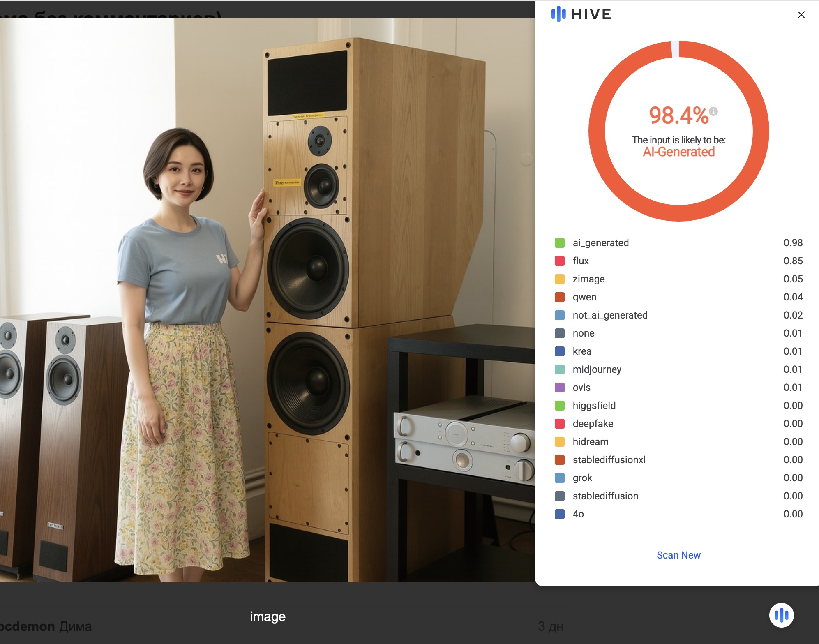Click the 4o model swatch

559,514
